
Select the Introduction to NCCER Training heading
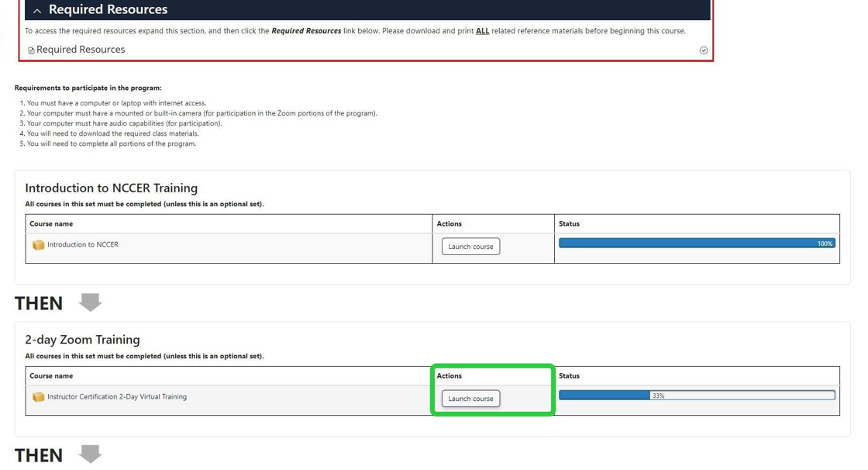click(111, 188)
